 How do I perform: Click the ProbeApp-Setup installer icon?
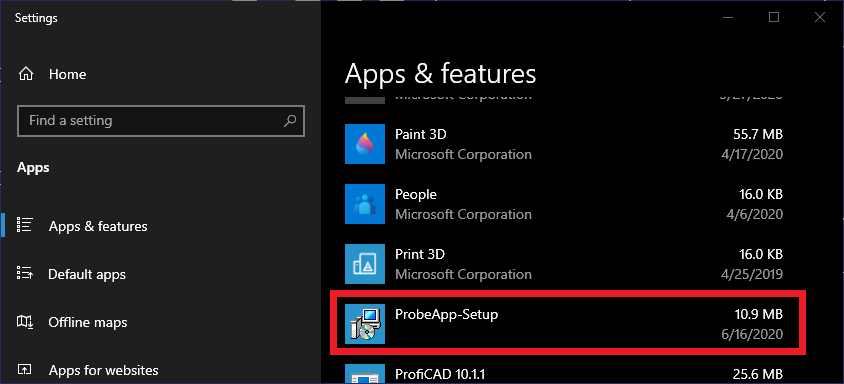tap(365, 324)
